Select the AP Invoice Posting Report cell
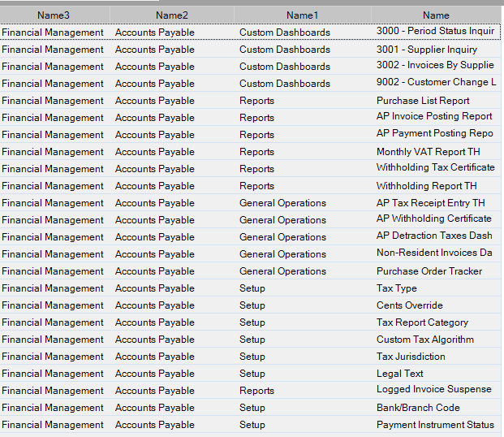504x437 pixels. click(436, 118)
